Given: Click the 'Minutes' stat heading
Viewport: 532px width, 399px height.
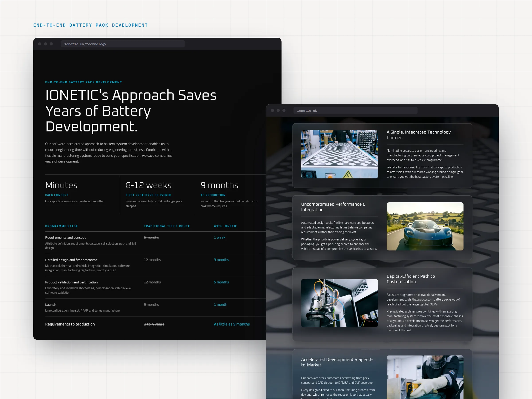Looking at the screenshot, I should pyautogui.click(x=61, y=185).
